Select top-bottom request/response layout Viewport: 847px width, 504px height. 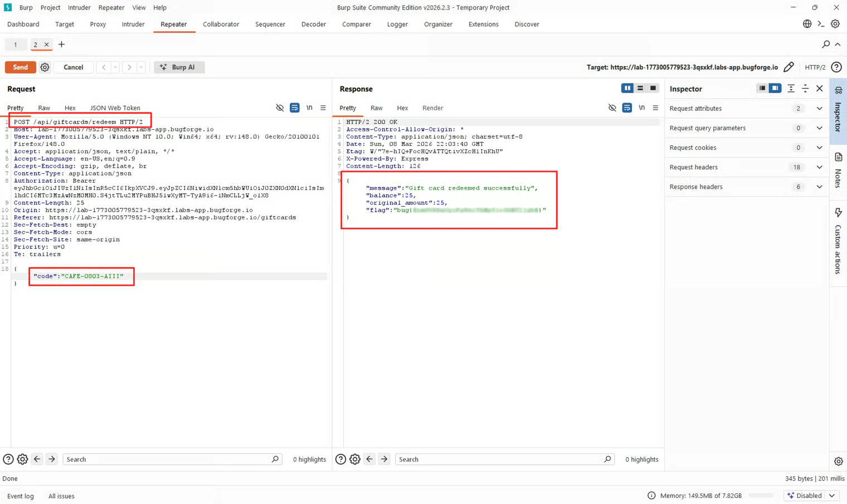pos(640,88)
